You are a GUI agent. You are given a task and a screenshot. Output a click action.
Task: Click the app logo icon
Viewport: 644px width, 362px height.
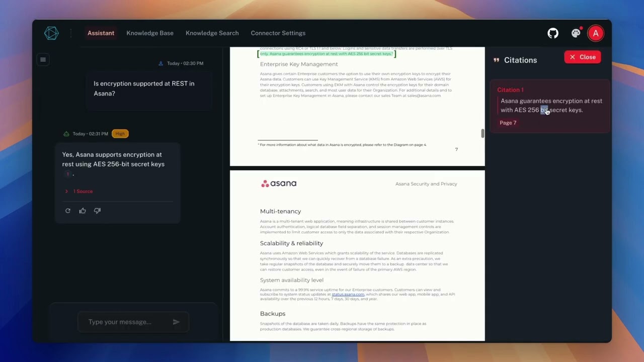(x=51, y=33)
